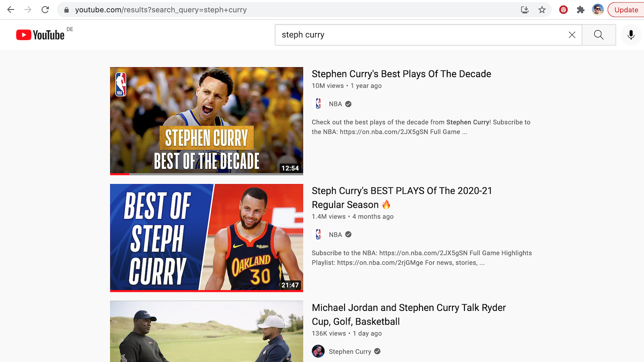
Task: Click the '4 months ago' text
Action: (x=373, y=216)
